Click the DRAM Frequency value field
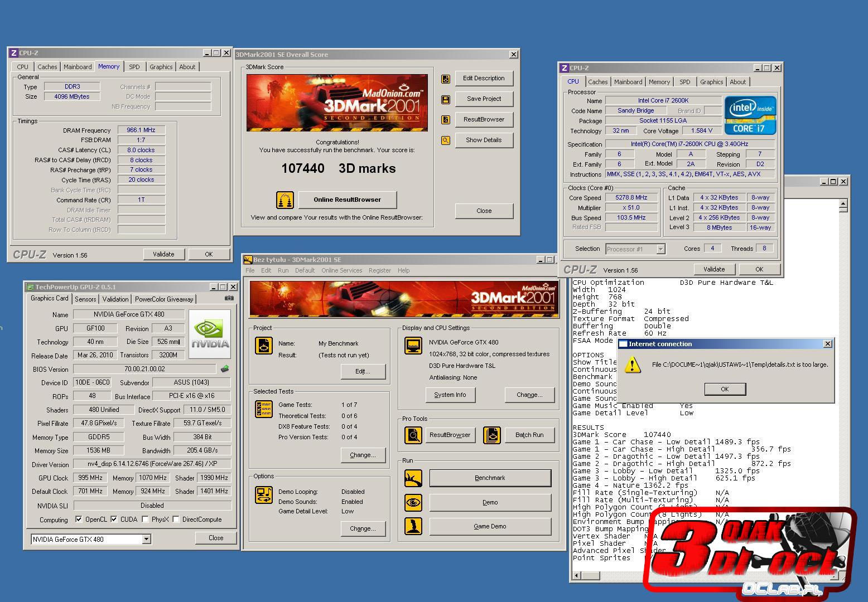The height and width of the screenshot is (602, 868). click(141, 130)
